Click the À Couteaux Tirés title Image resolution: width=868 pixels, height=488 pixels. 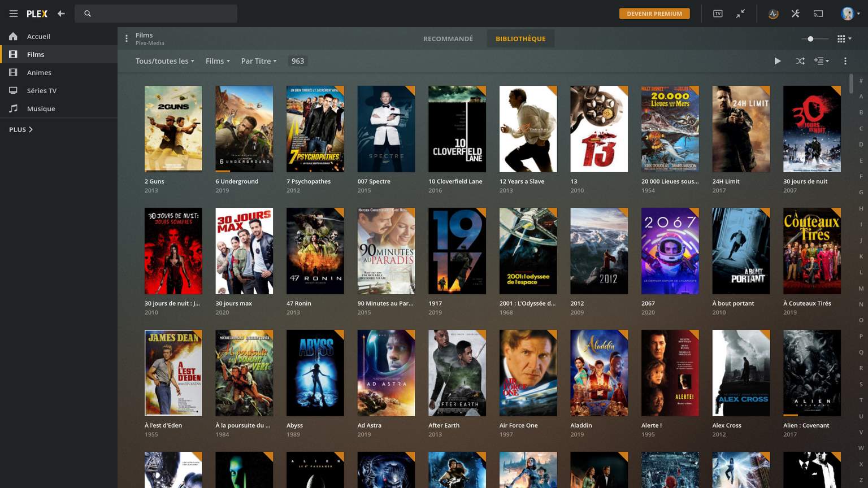[x=807, y=303]
